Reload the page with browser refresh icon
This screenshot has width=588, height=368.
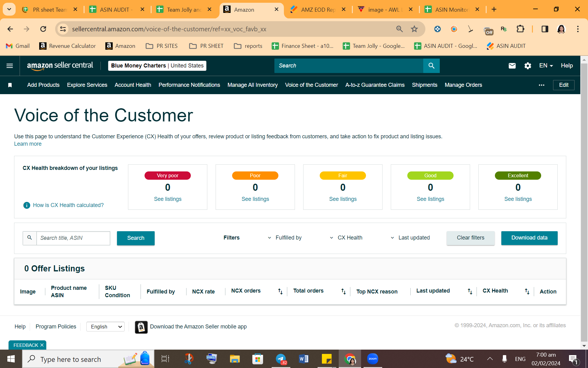pyautogui.click(x=43, y=29)
